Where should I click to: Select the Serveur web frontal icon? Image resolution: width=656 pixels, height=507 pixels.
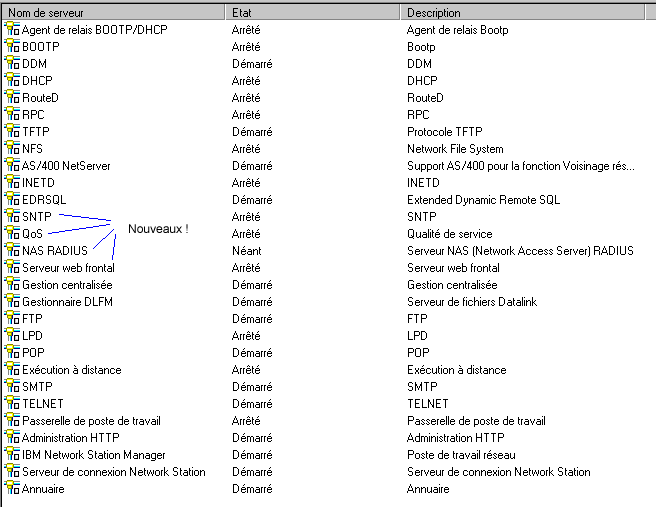point(12,267)
